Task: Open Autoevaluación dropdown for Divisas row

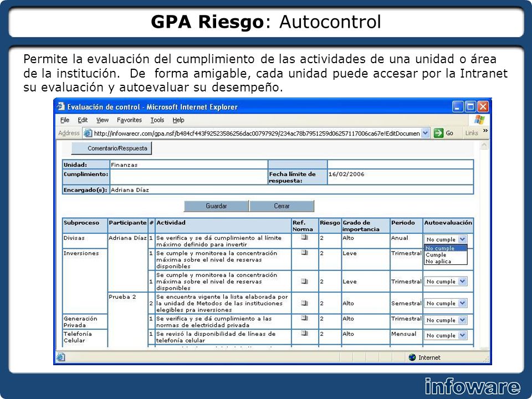Action: click(462, 239)
